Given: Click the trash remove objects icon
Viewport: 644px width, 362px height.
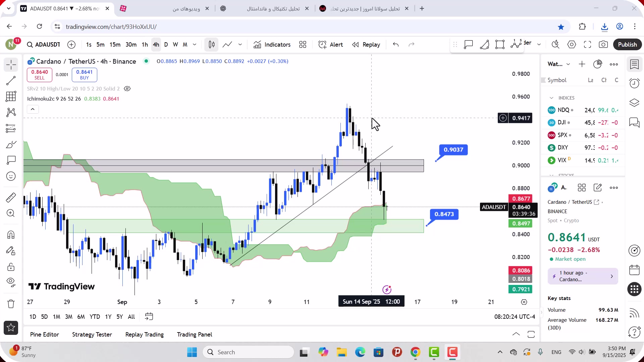Looking at the screenshot, I should (x=11, y=304).
